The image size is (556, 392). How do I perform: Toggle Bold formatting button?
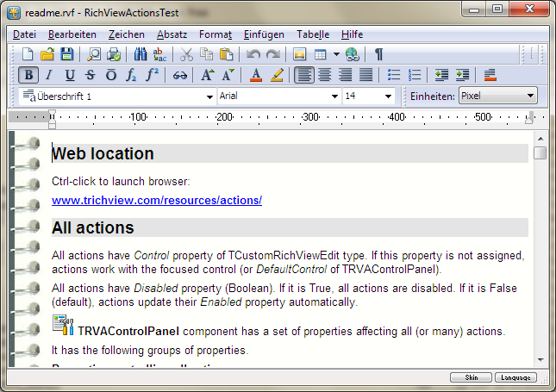(x=28, y=75)
